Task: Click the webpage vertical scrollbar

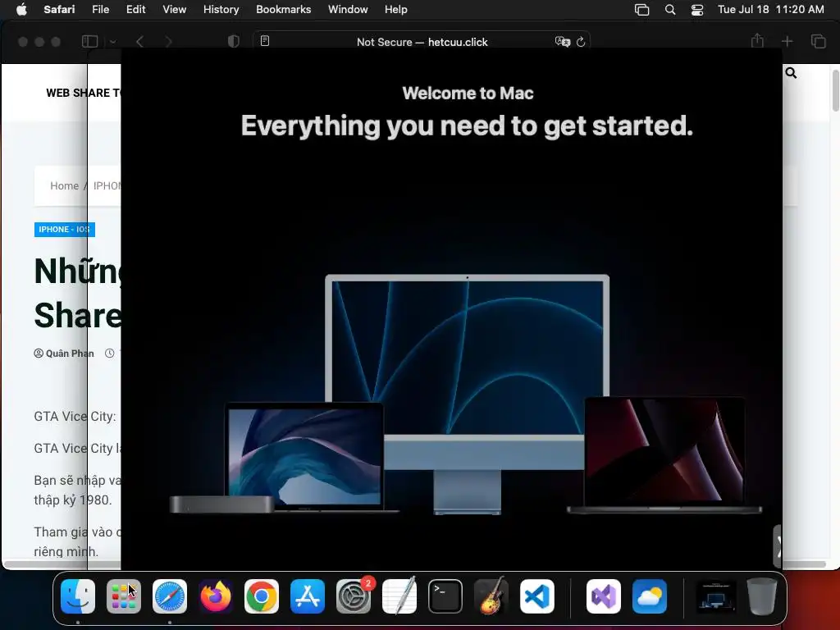Action: tap(835, 90)
